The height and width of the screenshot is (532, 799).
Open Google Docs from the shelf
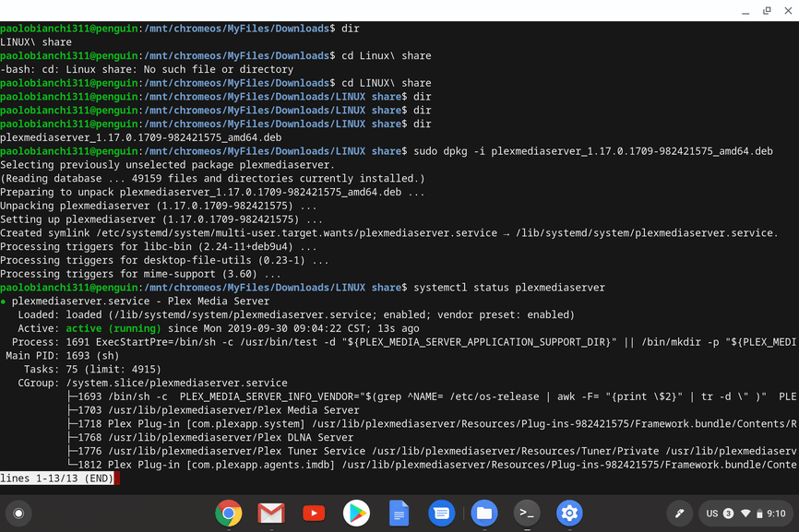click(399, 514)
